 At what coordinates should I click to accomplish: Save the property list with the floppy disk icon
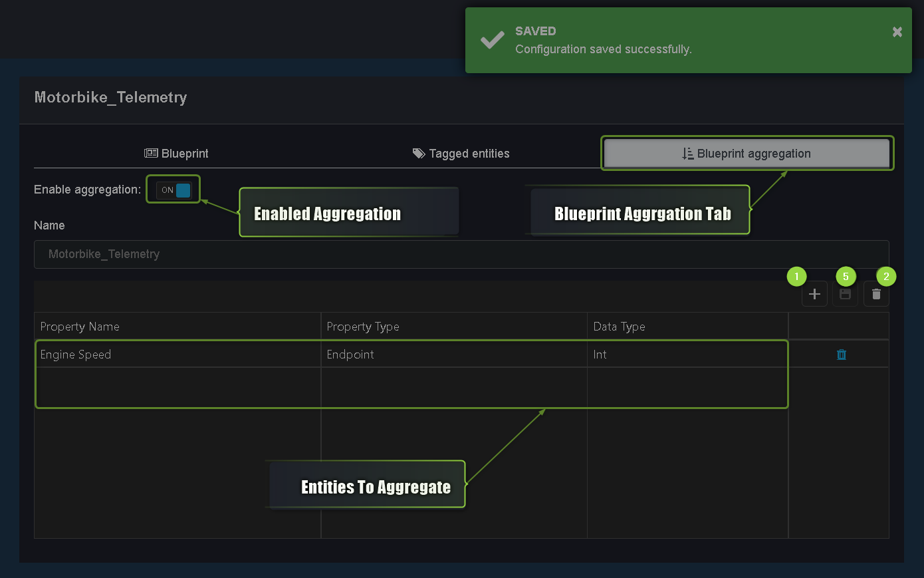click(844, 293)
